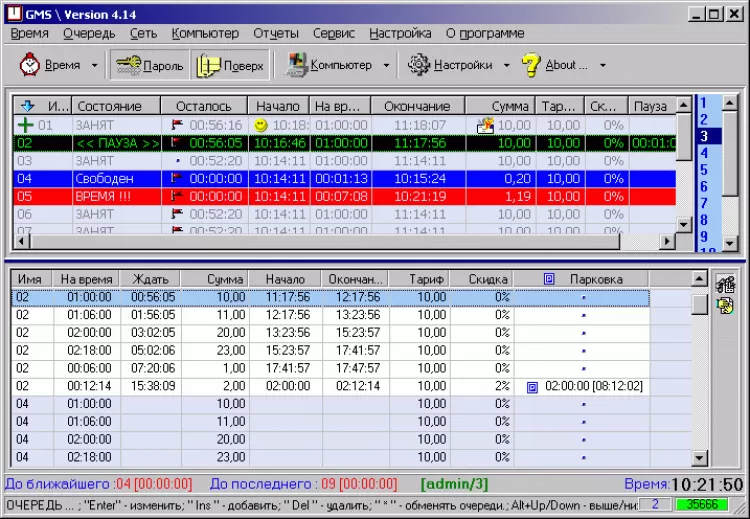This screenshot has height=519, width=750.
Task: Click the Компьютер toolbar icon
Action: click(x=296, y=65)
